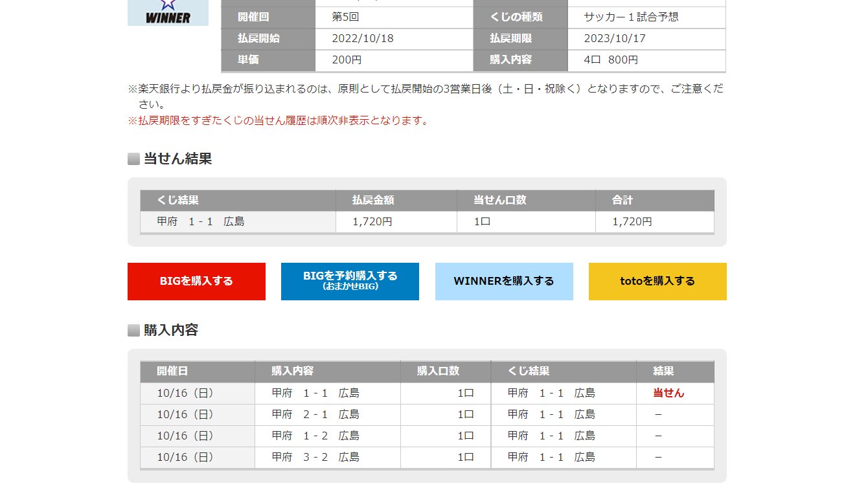Click purchase entry 甲府 2-1 広島
The height and width of the screenshot is (488, 868).
(x=315, y=414)
